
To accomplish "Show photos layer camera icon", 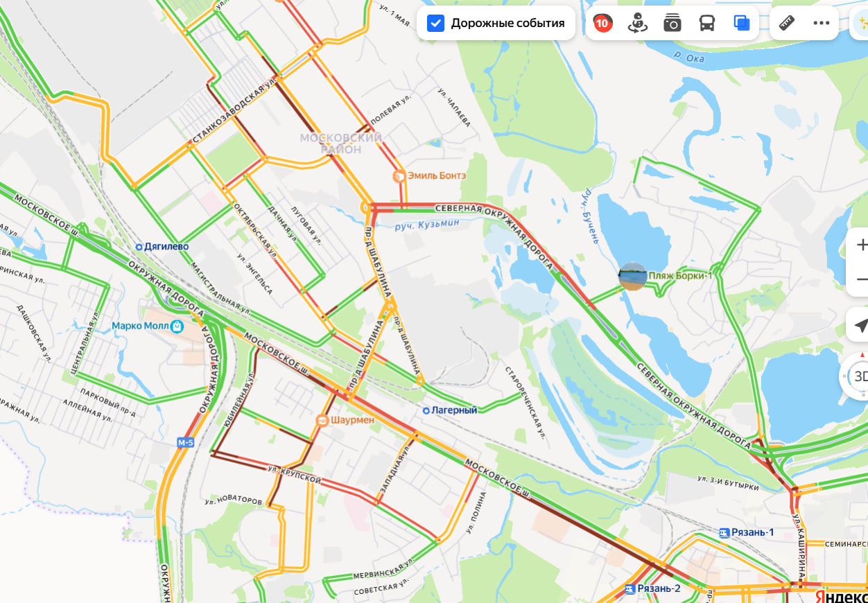I will [x=672, y=23].
